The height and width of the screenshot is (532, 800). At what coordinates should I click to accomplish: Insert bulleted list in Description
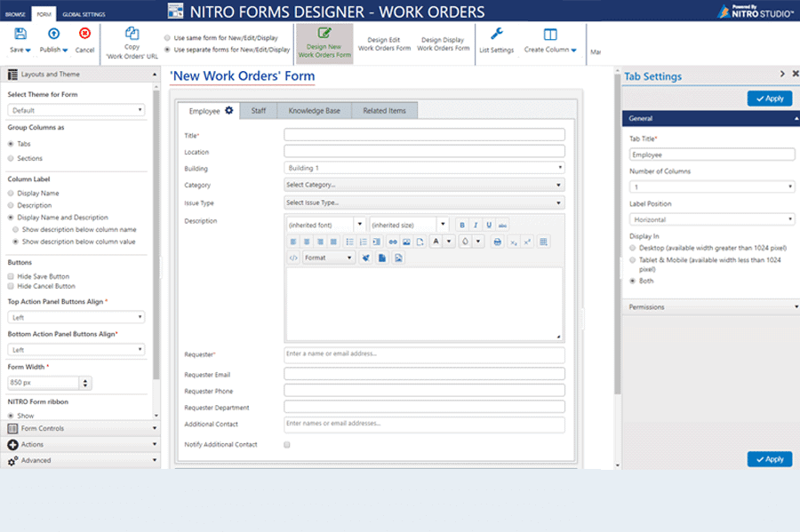349,242
